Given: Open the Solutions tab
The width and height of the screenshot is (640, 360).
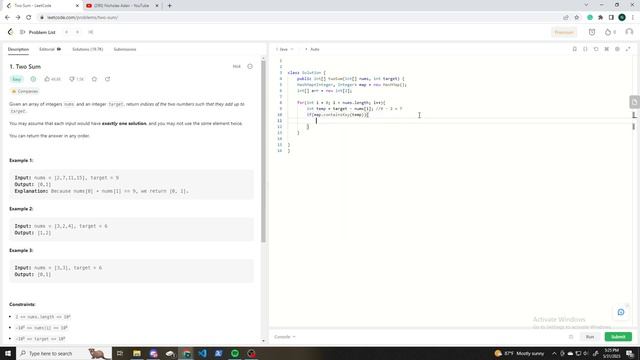Looking at the screenshot, I should [x=88, y=49].
